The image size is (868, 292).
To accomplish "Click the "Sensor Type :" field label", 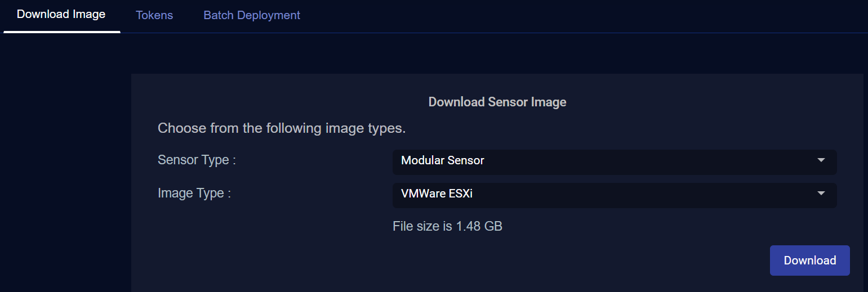I will pyautogui.click(x=197, y=160).
